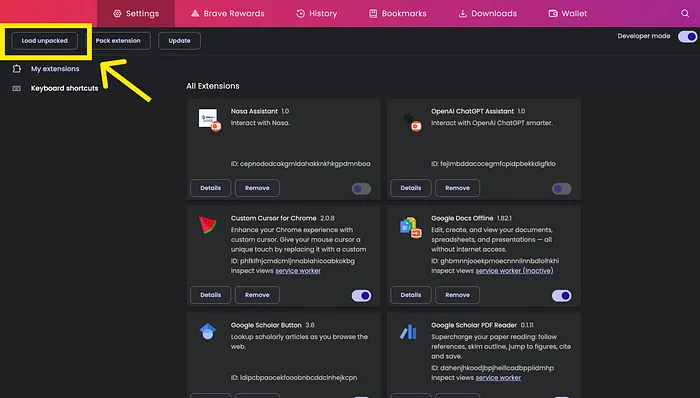
Task: Select My extensions in sidebar
Action: point(55,69)
